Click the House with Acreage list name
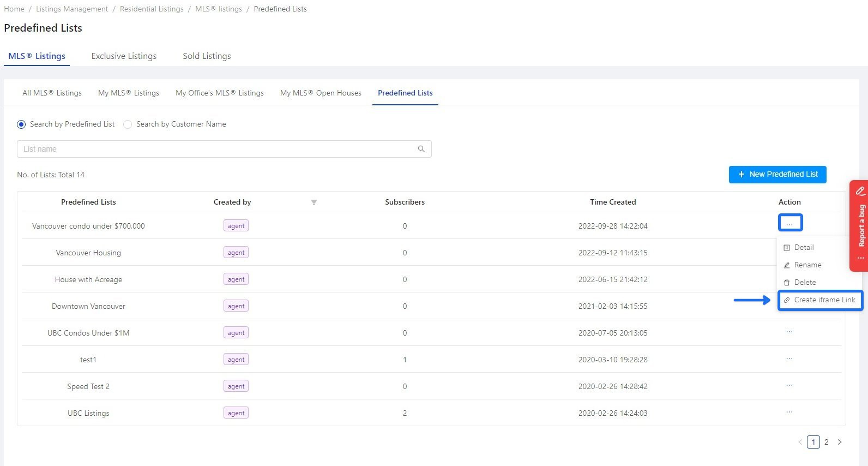Viewport: 868px width, 466px height. [x=88, y=279]
